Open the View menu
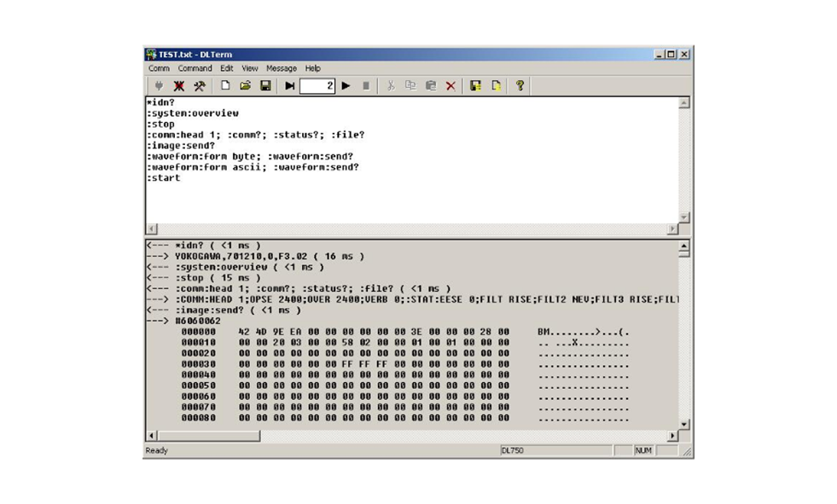Screen dimensions: 837x504 pos(249,68)
